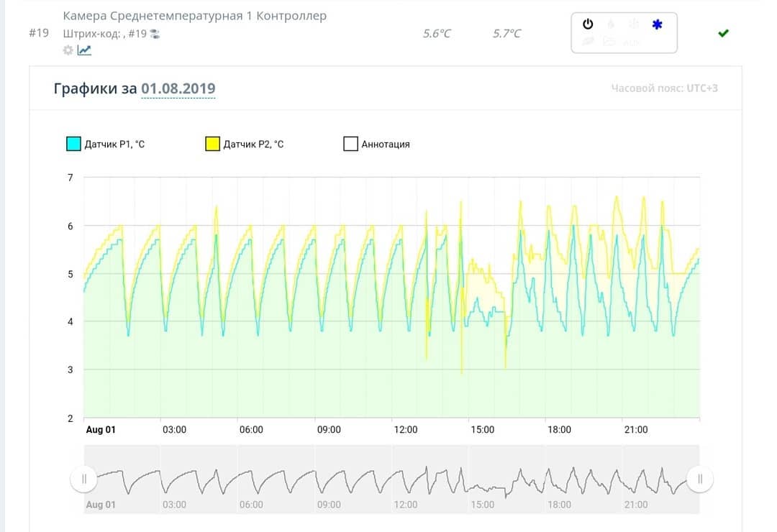
Task: Click the Aug 01 label on main chart axis
Action: click(x=101, y=429)
